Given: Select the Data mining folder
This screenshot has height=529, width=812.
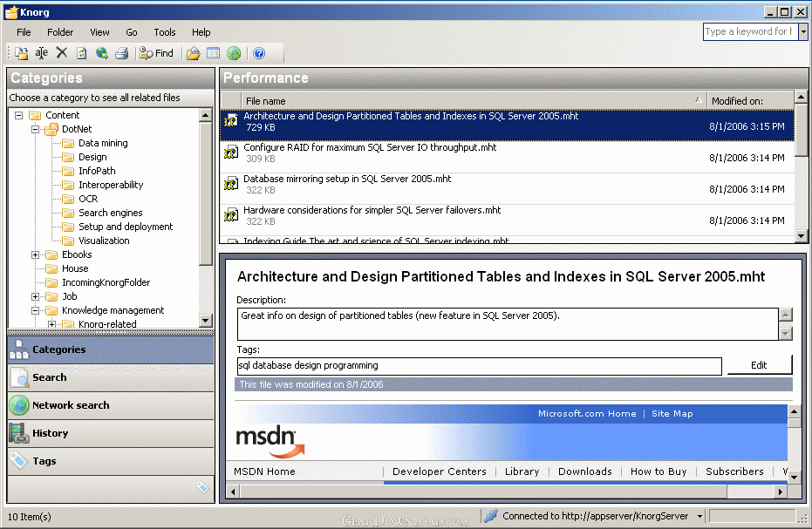Looking at the screenshot, I should (103, 143).
